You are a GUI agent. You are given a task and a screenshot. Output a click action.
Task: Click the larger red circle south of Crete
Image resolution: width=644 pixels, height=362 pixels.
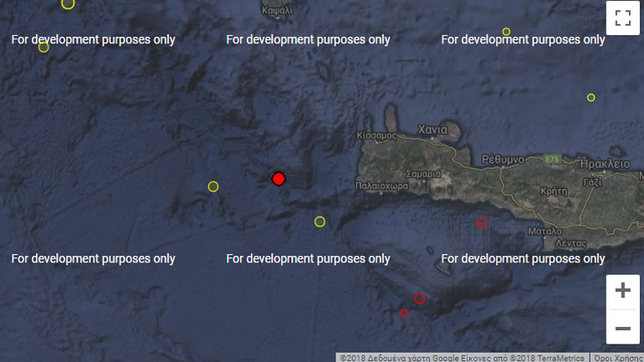[420, 298]
